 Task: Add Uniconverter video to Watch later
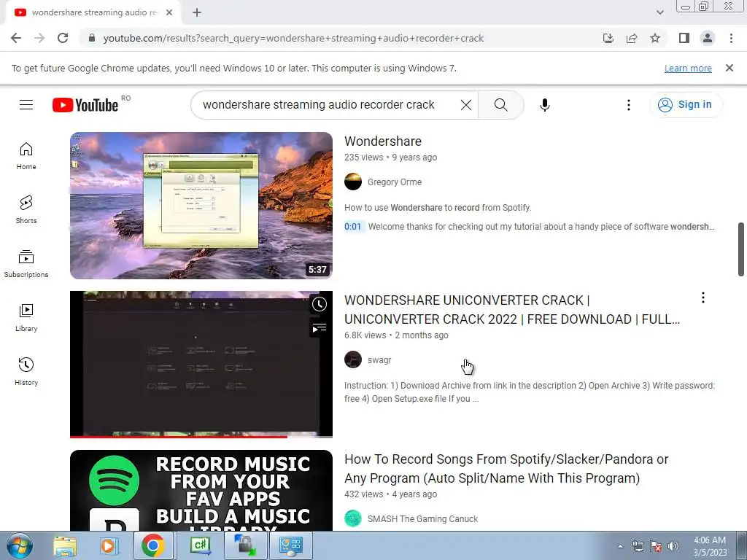320,304
